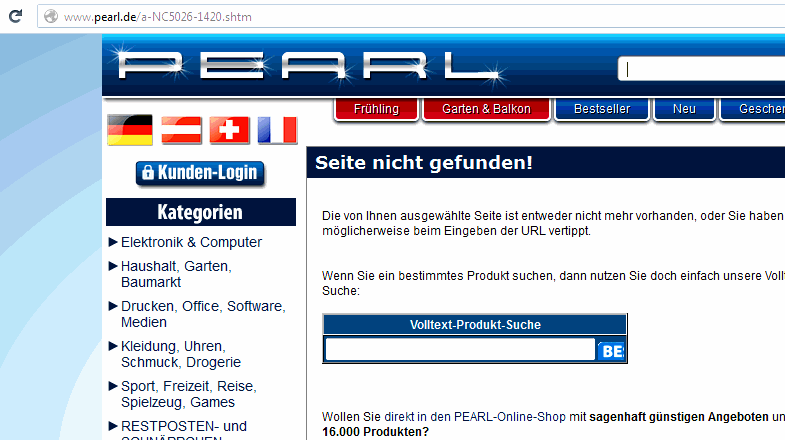785x440 pixels.
Task: Expand the Drucken, Office, Software arrow
Action: coord(113,306)
